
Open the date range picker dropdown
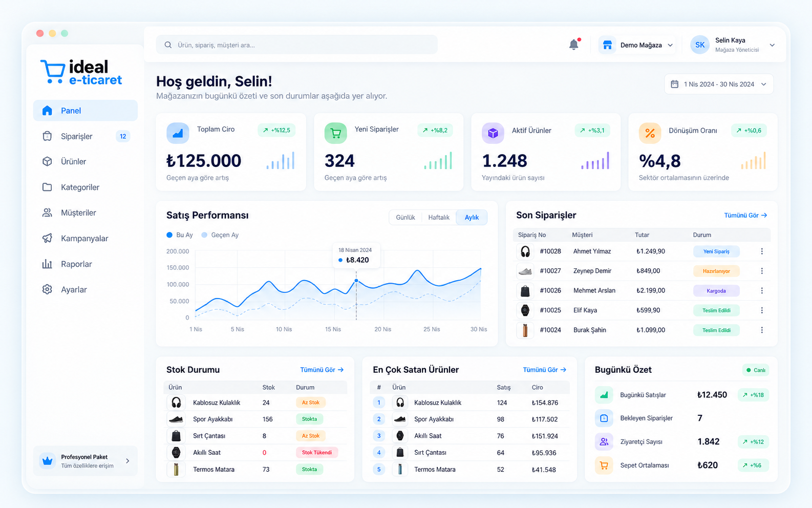click(719, 84)
